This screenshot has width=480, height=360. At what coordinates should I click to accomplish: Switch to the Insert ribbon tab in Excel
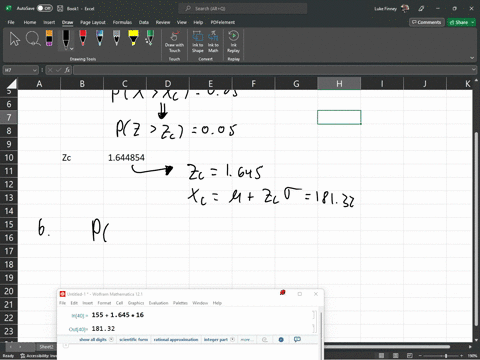49,22
